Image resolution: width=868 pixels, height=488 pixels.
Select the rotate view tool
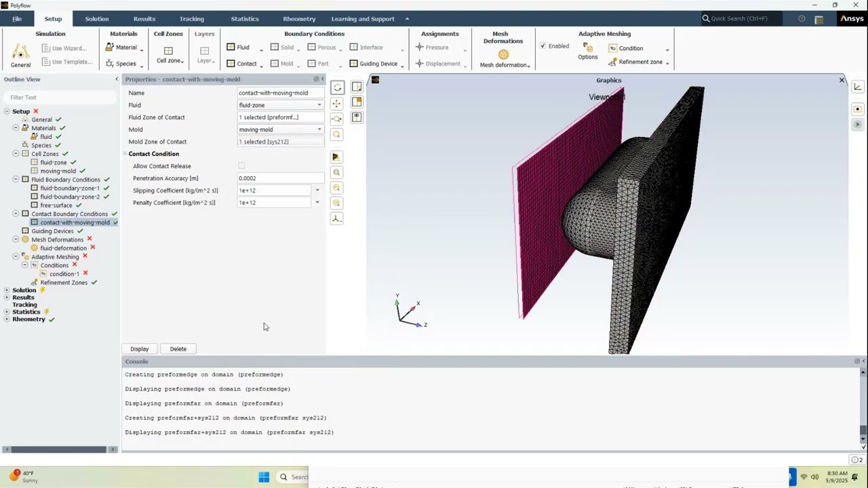coord(337,88)
